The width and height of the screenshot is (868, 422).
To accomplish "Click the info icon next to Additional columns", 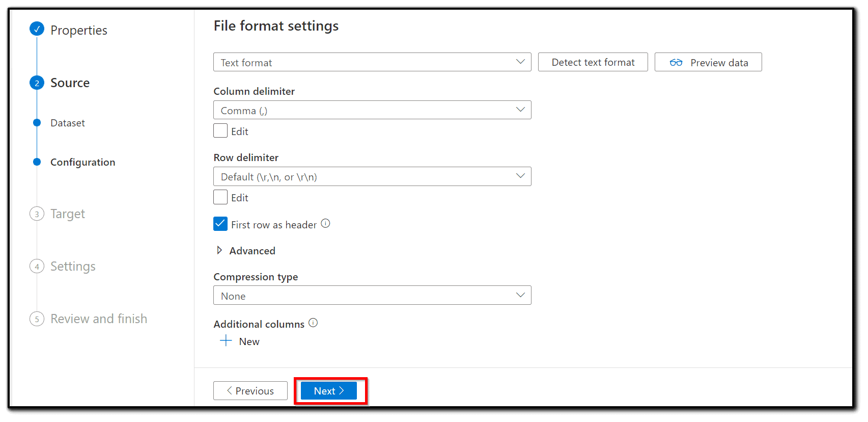I will pyautogui.click(x=313, y=323).
